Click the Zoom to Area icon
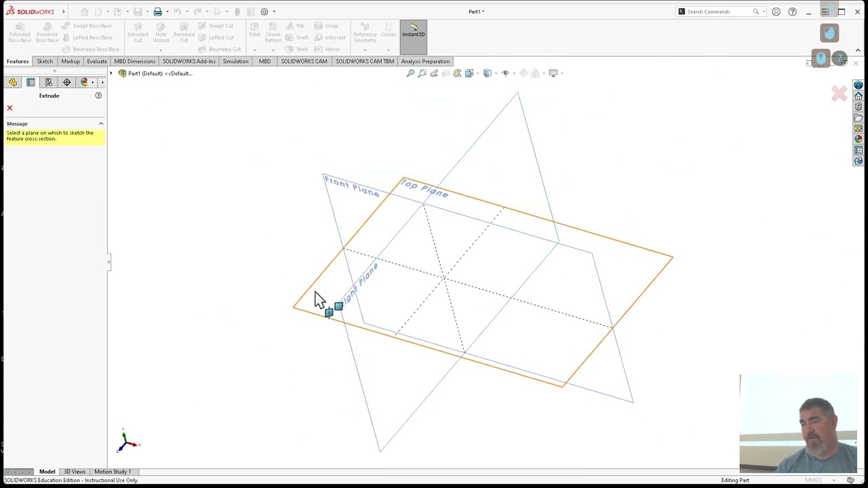Viewport: 868px width, 488px height. pos(422,73)
